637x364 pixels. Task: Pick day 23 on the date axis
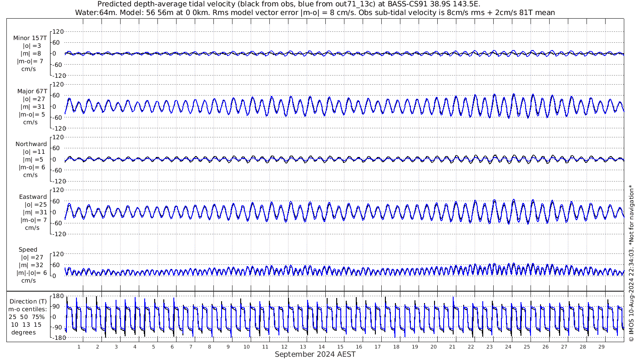(489, 347)
